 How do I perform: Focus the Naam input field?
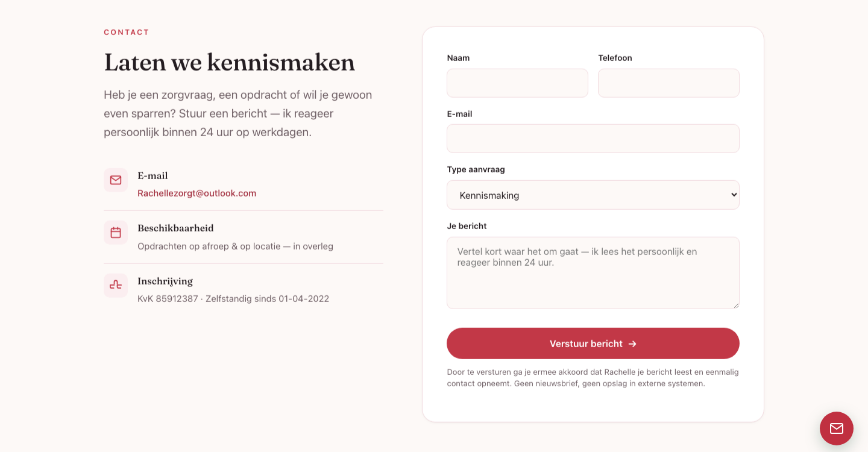coord(517,83)
